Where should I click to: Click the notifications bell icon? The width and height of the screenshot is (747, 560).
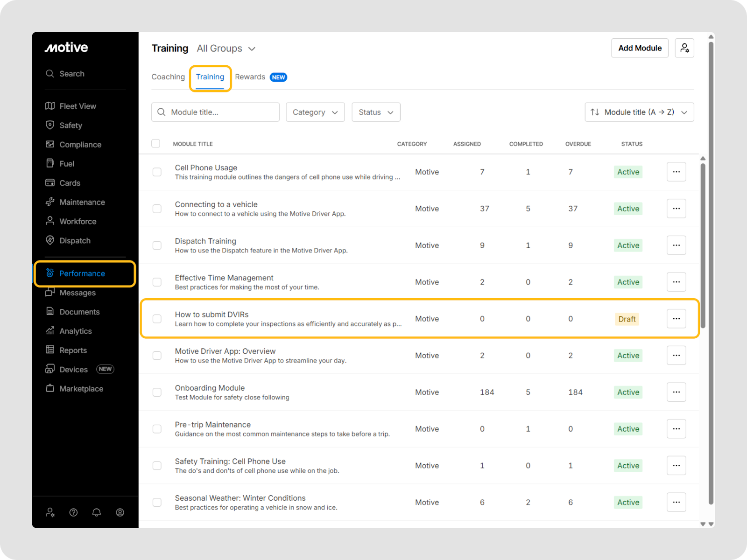point(97,512)
